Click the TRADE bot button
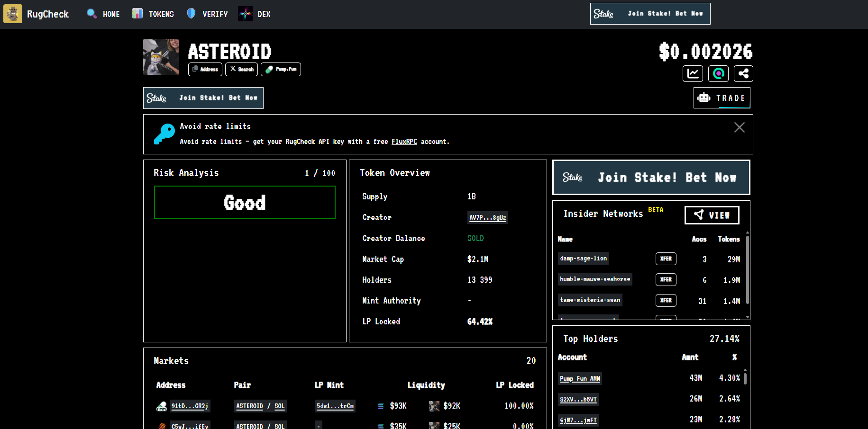Screen dimensions: 868x429 [x=722, y=98]
